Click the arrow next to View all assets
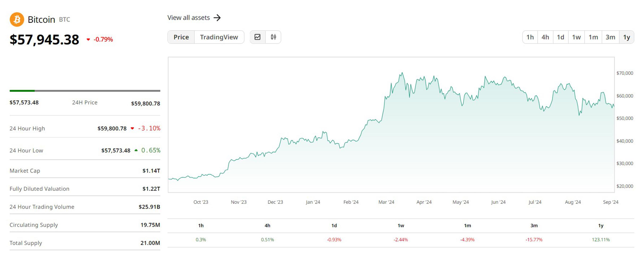 point(217,18)
